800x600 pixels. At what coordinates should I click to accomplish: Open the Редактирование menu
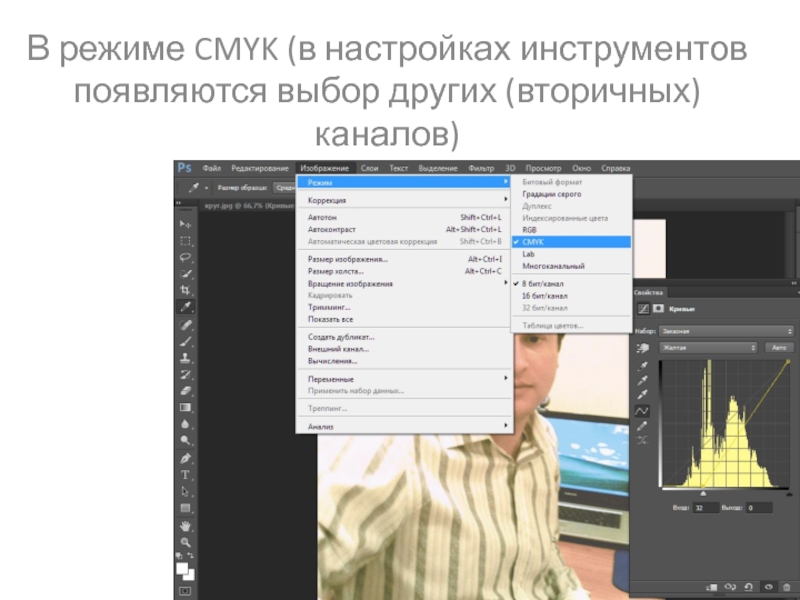260,168
